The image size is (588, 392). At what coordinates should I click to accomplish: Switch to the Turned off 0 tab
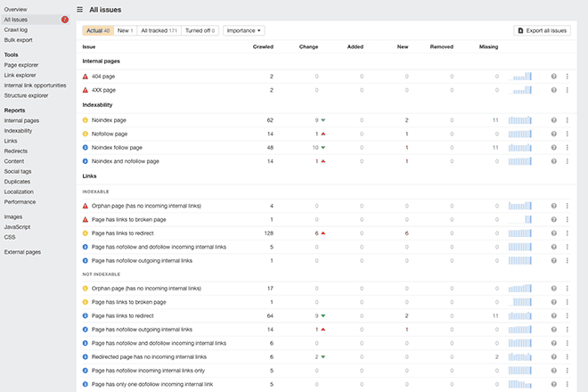click(x=200, y=30)
